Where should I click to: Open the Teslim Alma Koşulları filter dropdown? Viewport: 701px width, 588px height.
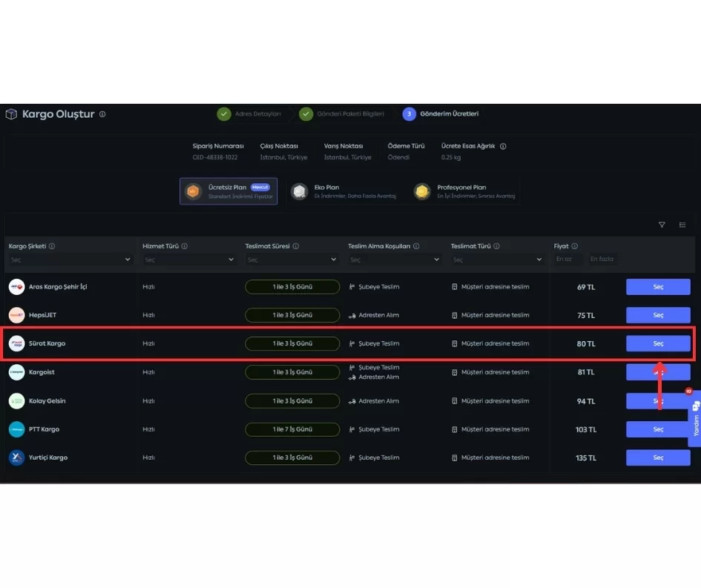pyautogui.click(x=395, y=260)
